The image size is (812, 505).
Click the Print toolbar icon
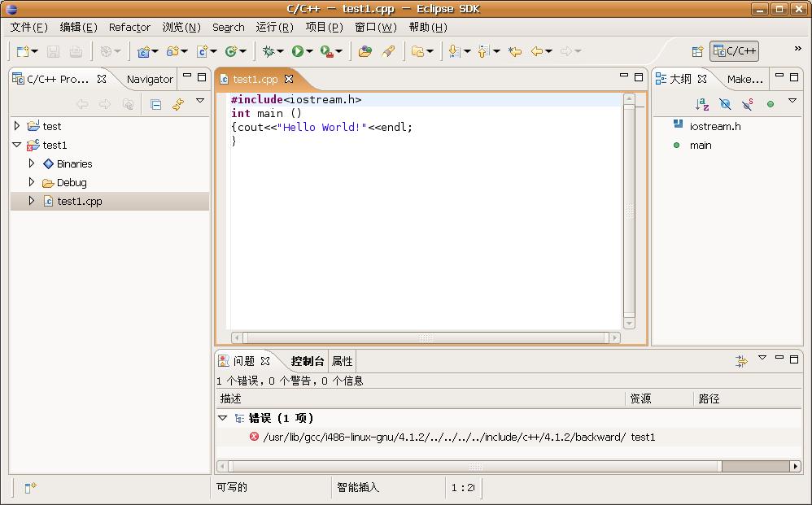coord(76,51)
